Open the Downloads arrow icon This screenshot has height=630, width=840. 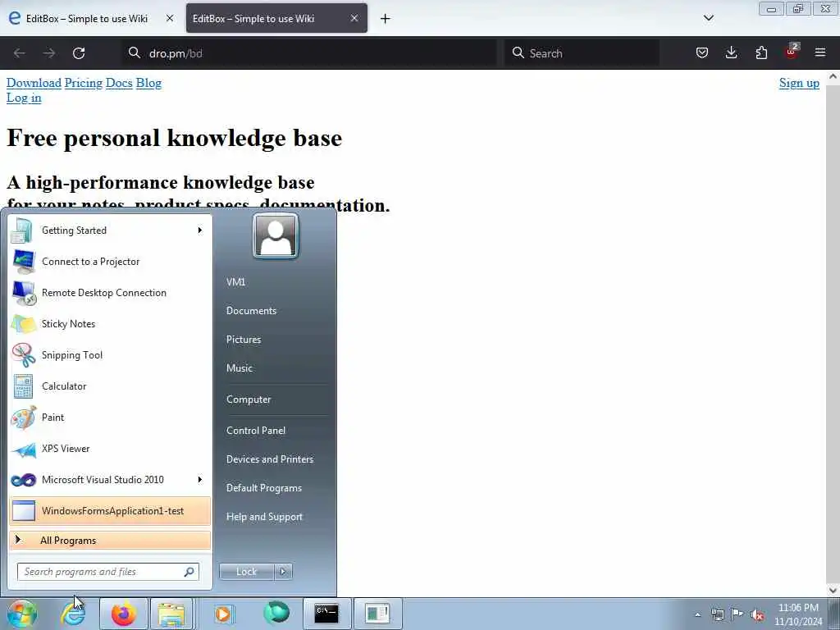click(731, 52)
